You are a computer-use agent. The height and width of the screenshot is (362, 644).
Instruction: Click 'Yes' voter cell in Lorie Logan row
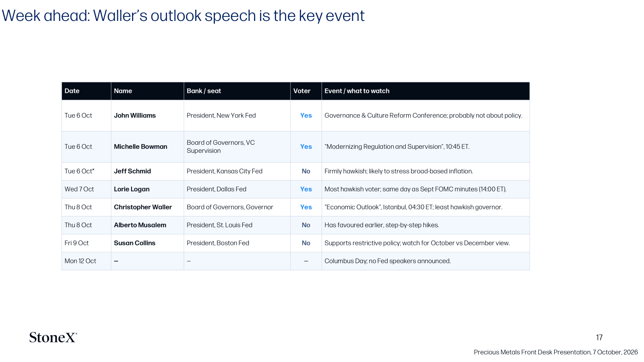pyautogui.click(x=306, y=189)
